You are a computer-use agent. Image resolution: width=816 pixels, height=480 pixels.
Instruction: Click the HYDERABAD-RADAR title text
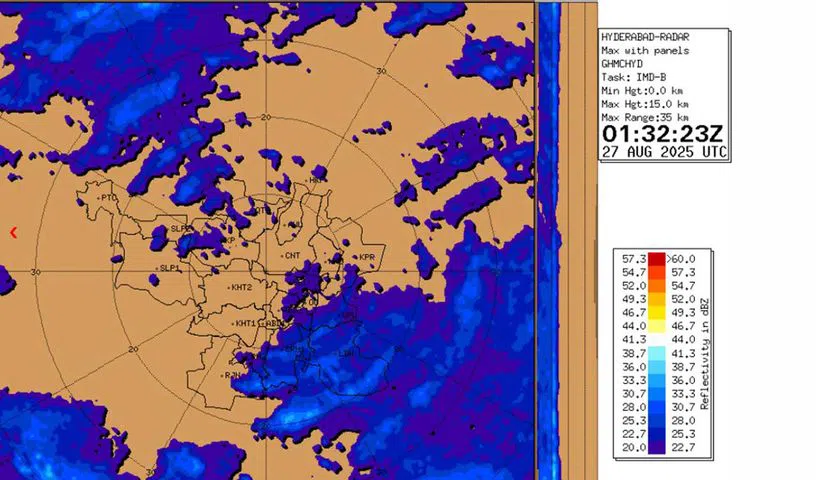coord(645,36)
